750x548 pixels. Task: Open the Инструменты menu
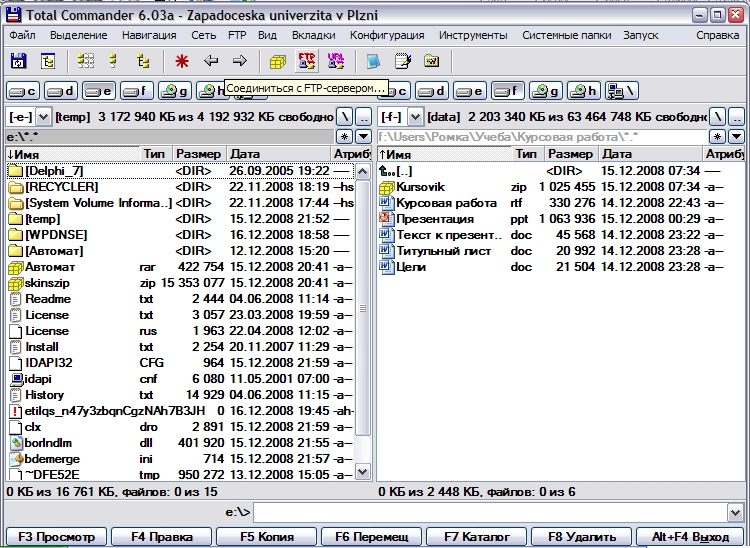(473, 35)
